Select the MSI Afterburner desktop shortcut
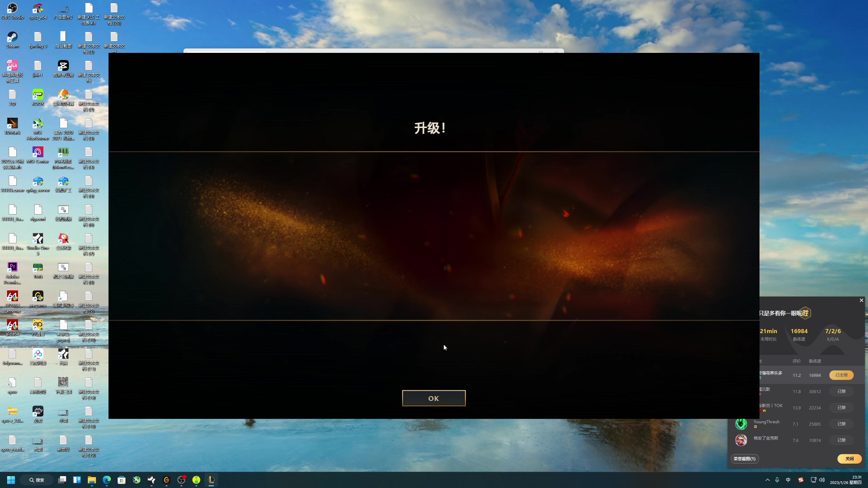 (x=38, y=129)
